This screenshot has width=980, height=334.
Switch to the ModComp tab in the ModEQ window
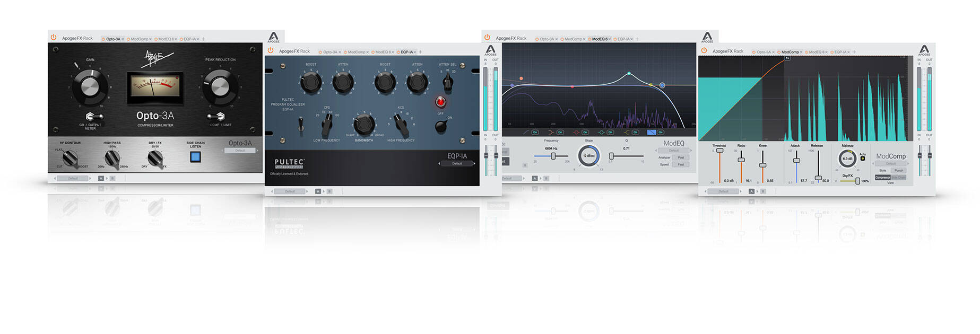(573, 39)
